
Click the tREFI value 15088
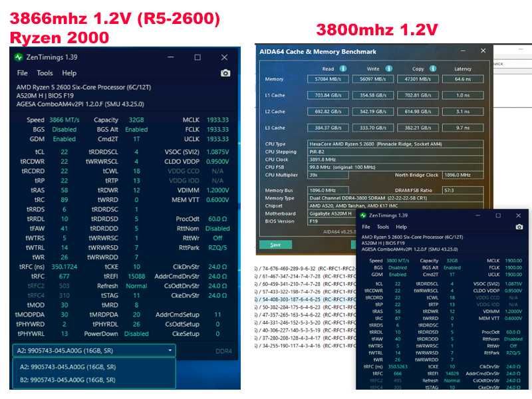pos(136,277)
